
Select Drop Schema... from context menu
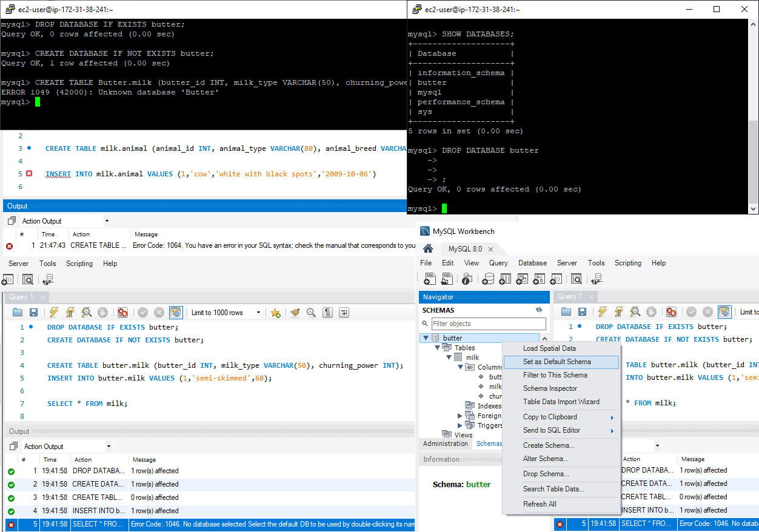click(x=546, y=474)
